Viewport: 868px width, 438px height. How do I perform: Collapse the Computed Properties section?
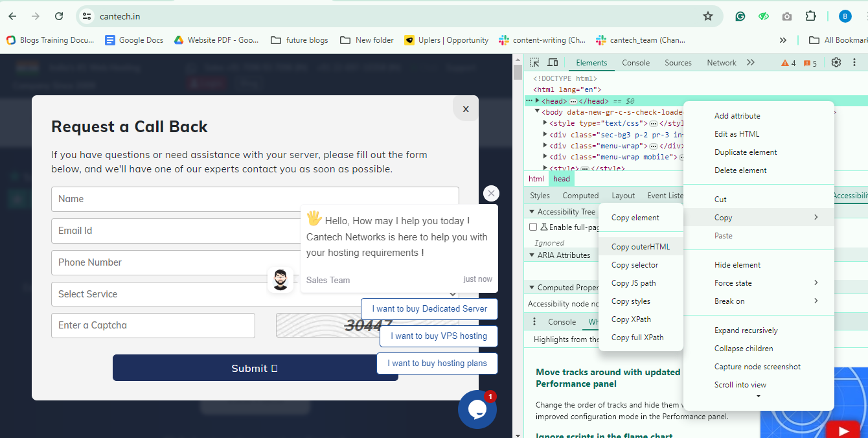[531, 287]
